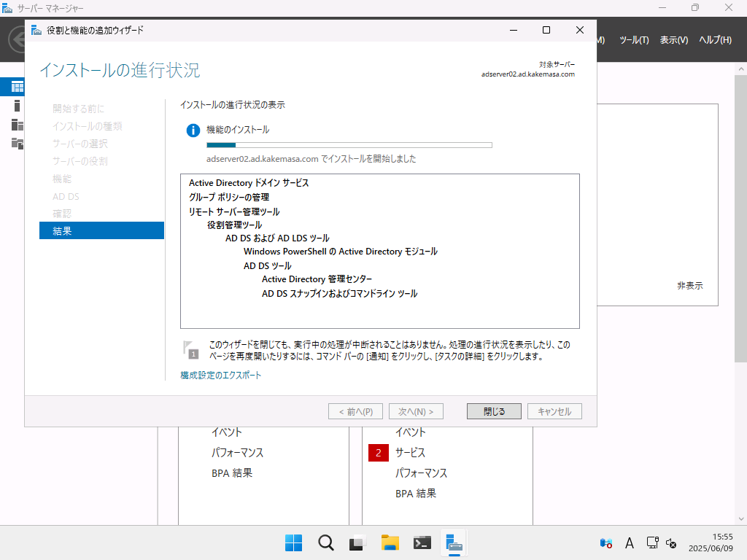
Task: Select 'Active Directory ドメイン サービス' in the list
Action: 249,183
